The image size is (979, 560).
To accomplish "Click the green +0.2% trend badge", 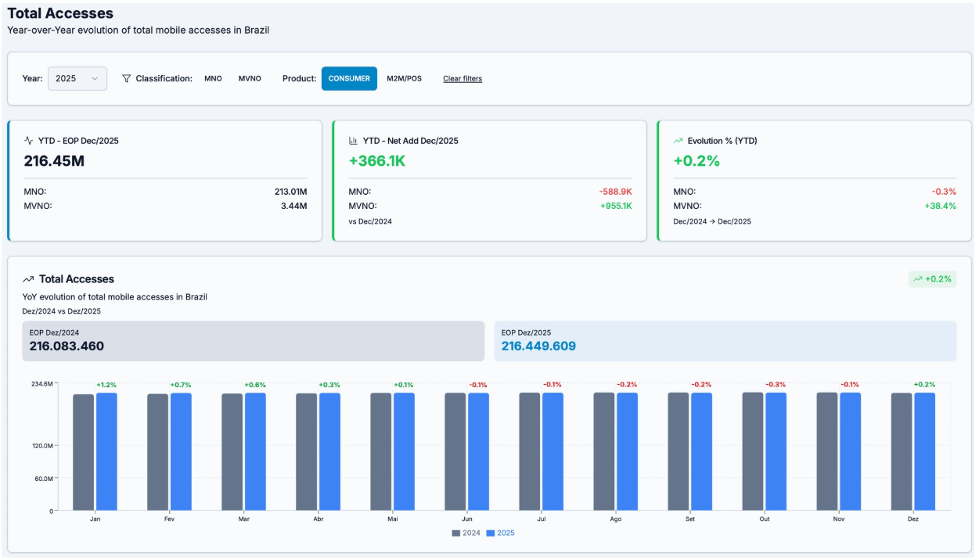I will tap(932, 279).
